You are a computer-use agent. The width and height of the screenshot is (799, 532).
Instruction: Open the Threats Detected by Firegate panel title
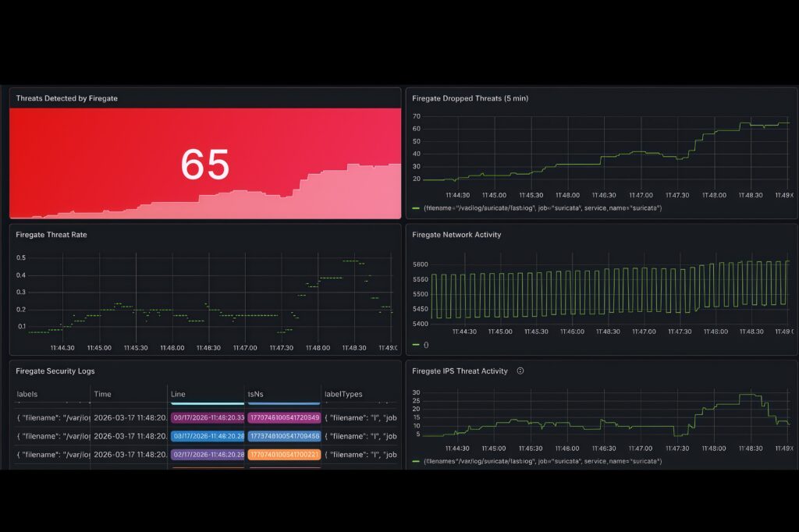[67, 98]
